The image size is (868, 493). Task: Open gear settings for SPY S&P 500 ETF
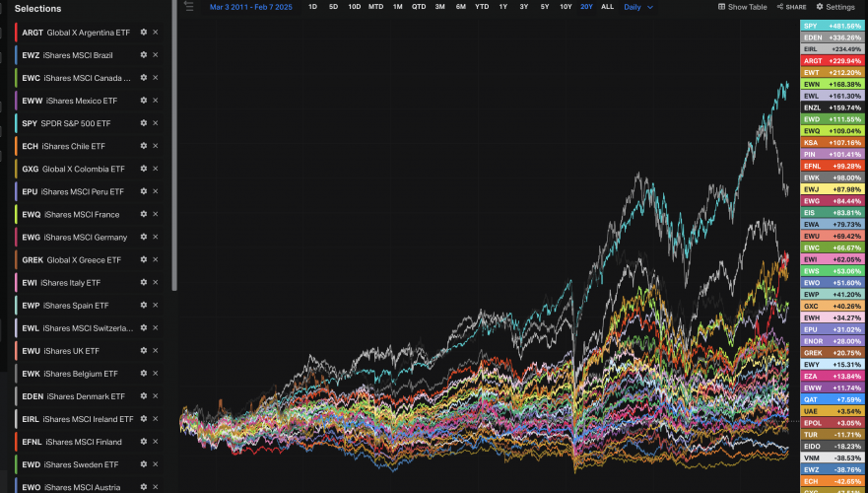click(x=144, y=123)
